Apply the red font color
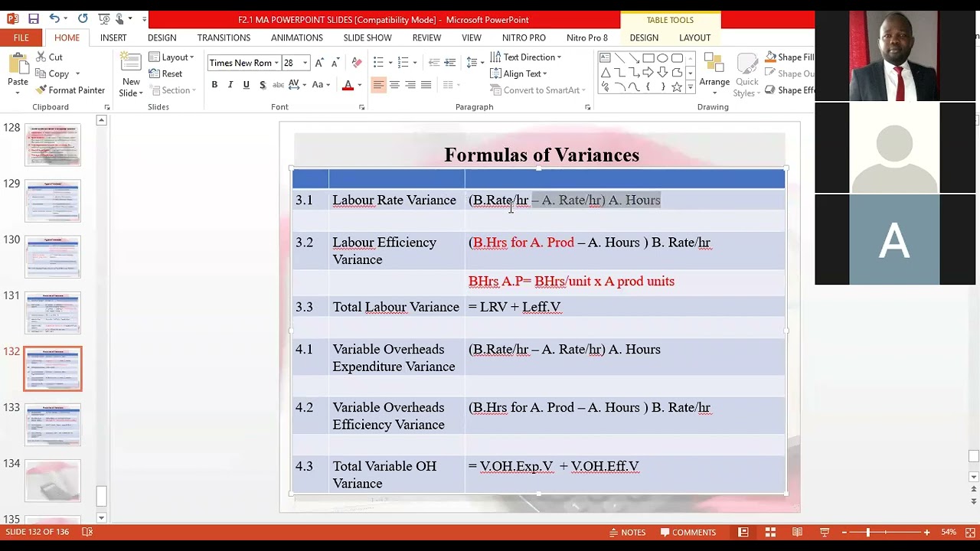Viewport: 980px width, 551px height. pos(348,85)
